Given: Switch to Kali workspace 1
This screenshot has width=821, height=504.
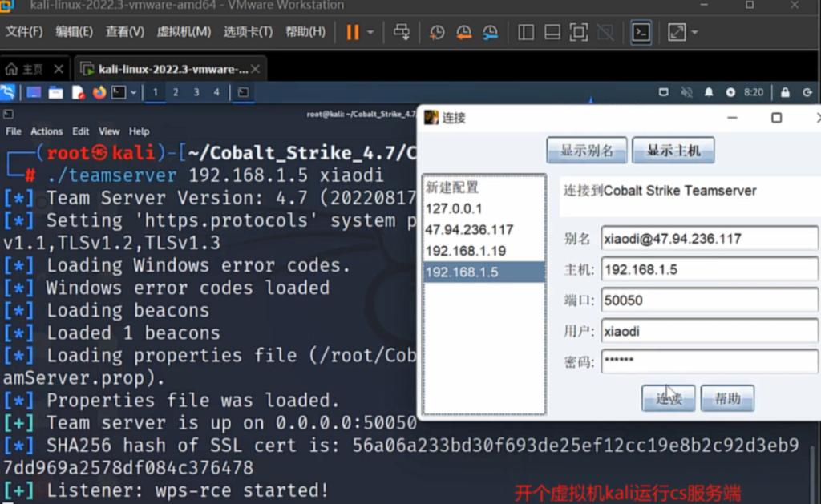Looking at the screenshot, I should 155,93.
